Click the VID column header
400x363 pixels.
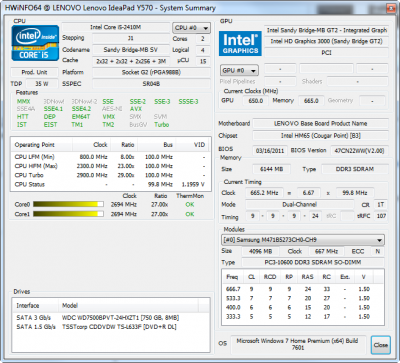pos(193,145)
